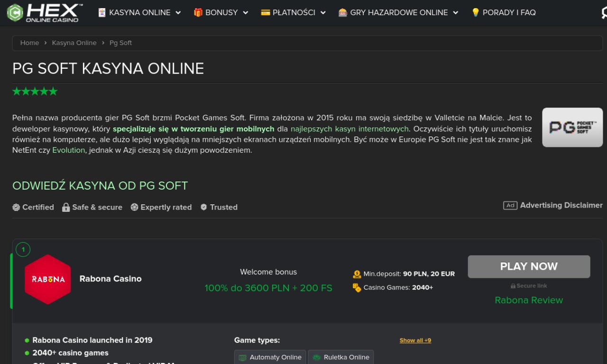The height and width of the screenshot is (364, 607).
Task: Expand the Bonusy dropdown arrow
Action: [246, 13]
